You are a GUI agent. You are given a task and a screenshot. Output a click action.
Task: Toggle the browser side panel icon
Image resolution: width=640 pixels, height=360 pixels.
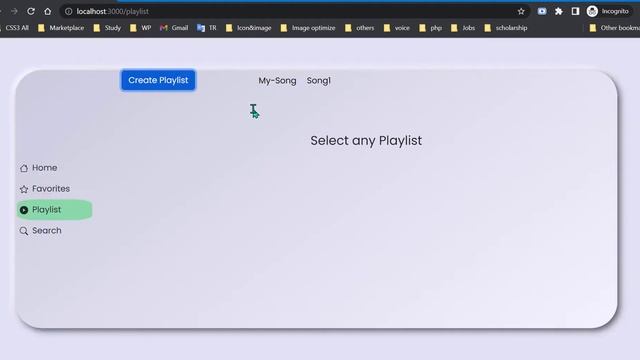pyautogui.click(x=575, y=11)
